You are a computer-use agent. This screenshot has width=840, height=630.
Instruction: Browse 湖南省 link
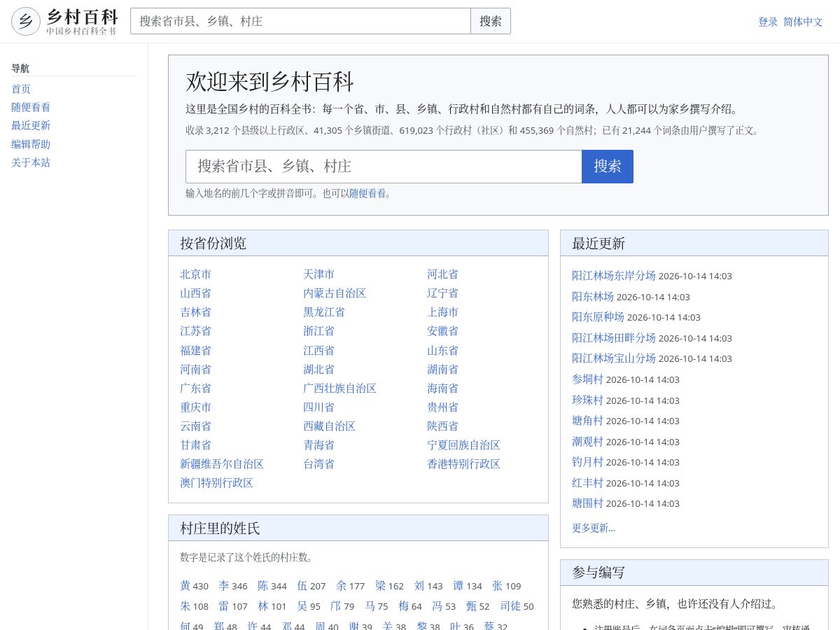443,369
